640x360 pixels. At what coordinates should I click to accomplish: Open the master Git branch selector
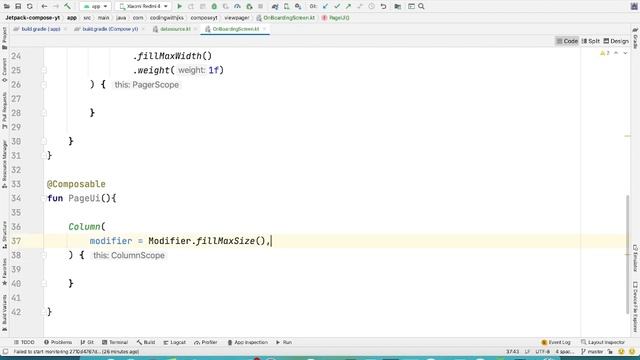[592, 351]
